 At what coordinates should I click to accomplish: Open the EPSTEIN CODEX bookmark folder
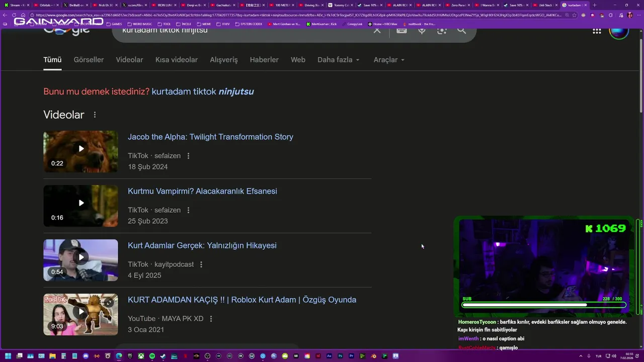pyautogui.click(x=248, y=24)
